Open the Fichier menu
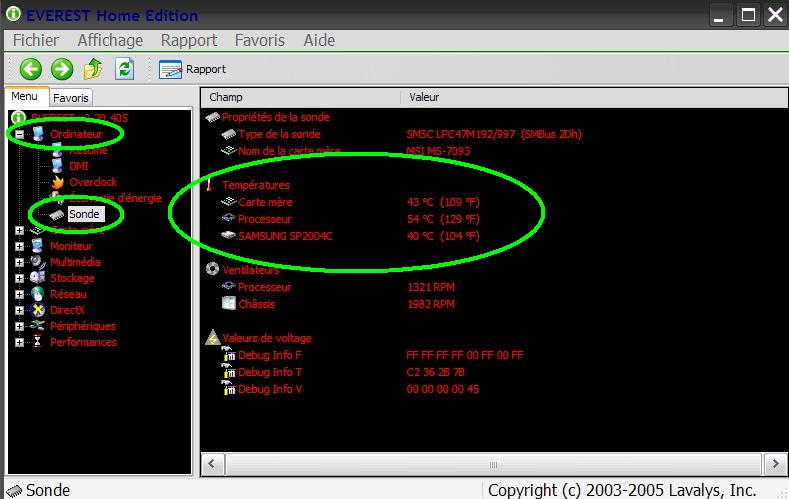The height and width of the screenshot is (499, 789). (x=34, y=40)
